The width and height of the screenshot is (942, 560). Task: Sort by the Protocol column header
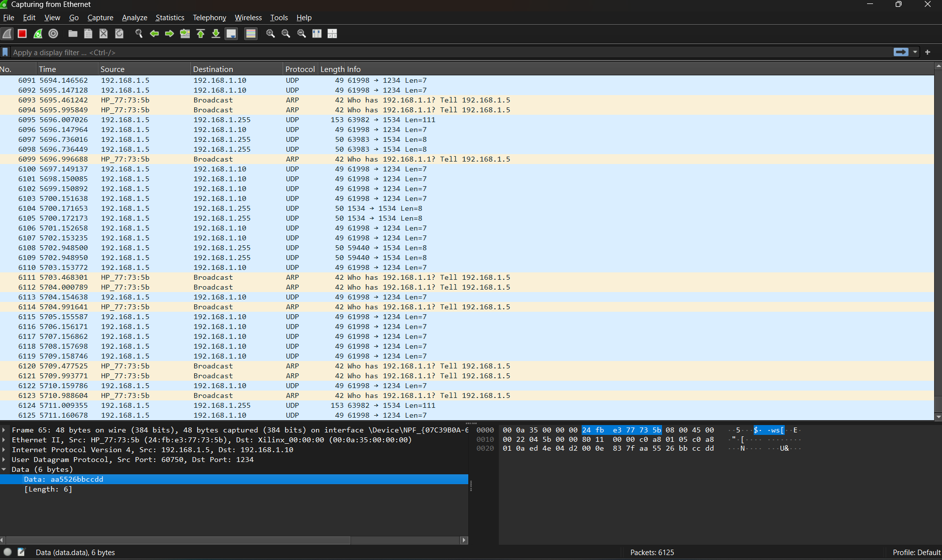[300, 69]
